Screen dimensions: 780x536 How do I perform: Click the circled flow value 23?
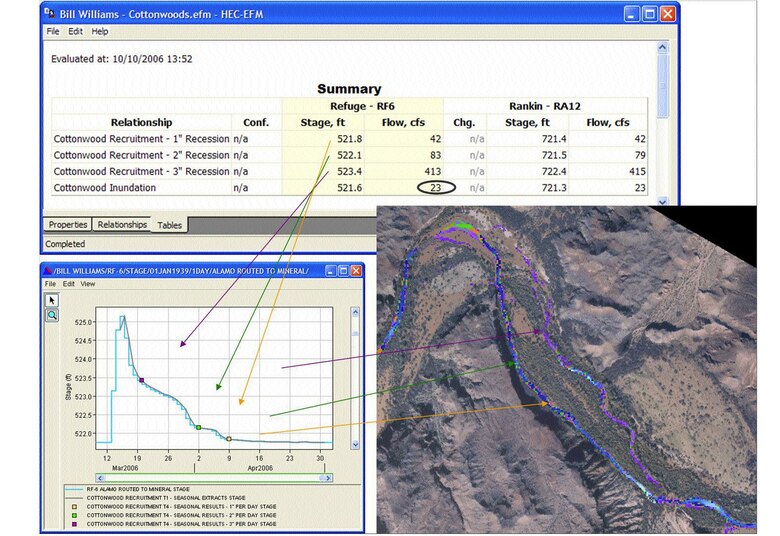(436, 188)
